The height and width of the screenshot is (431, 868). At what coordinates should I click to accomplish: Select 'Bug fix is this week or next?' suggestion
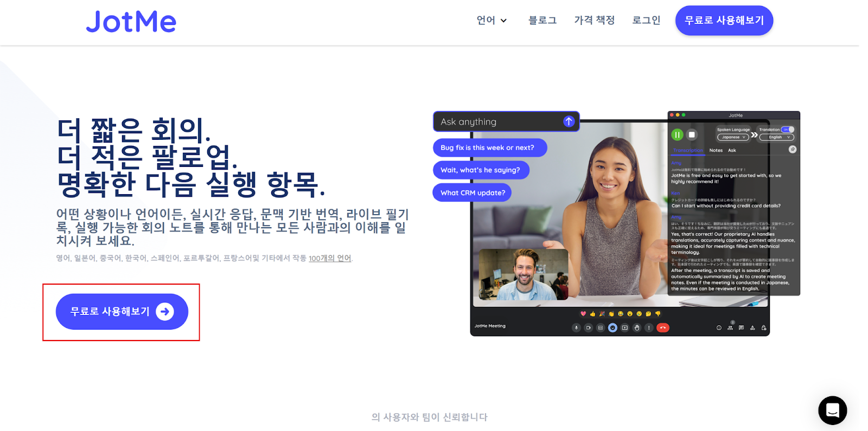coord(490,147)
